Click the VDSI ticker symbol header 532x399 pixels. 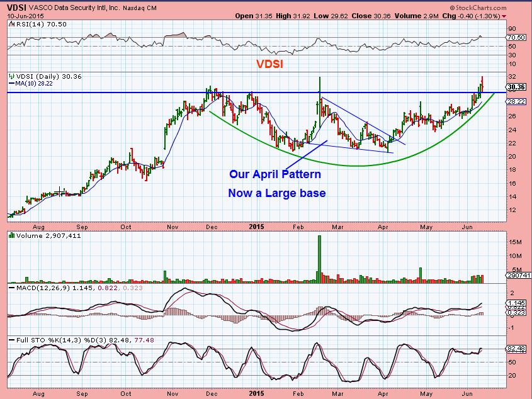coord(16,8)
